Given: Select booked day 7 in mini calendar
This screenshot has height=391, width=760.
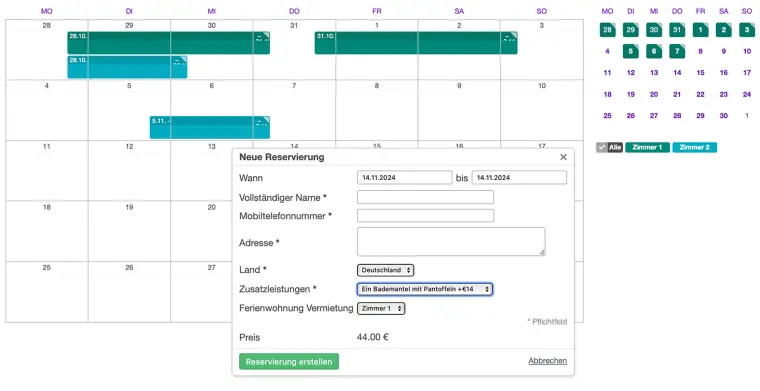Looking at the screenshot, I should [x=677, y=51].
